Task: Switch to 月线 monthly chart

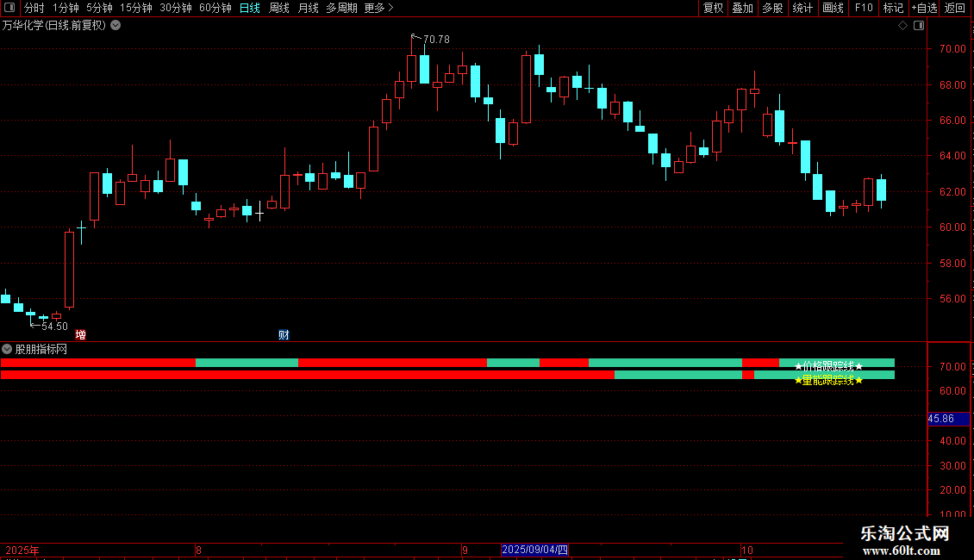Action: coord(308,8)
